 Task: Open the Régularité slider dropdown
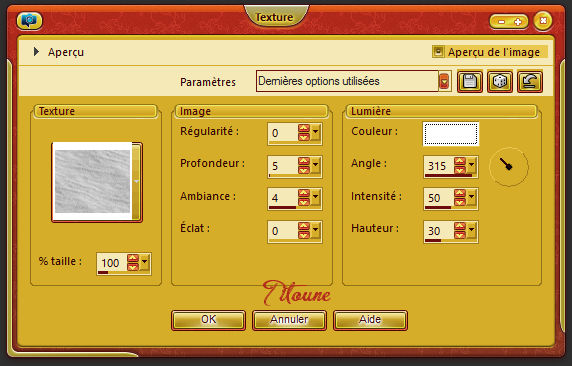(316, 133)
